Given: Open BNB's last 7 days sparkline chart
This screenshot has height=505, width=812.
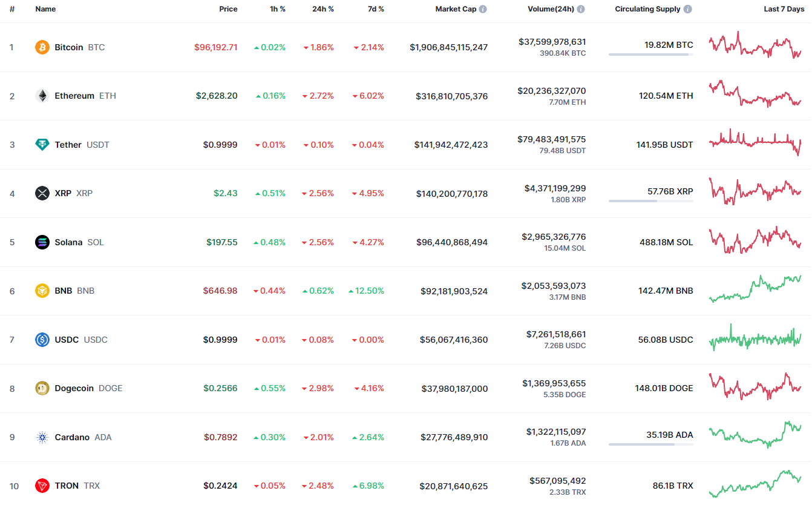Looking at the screenshot, I should pos(755,289).
